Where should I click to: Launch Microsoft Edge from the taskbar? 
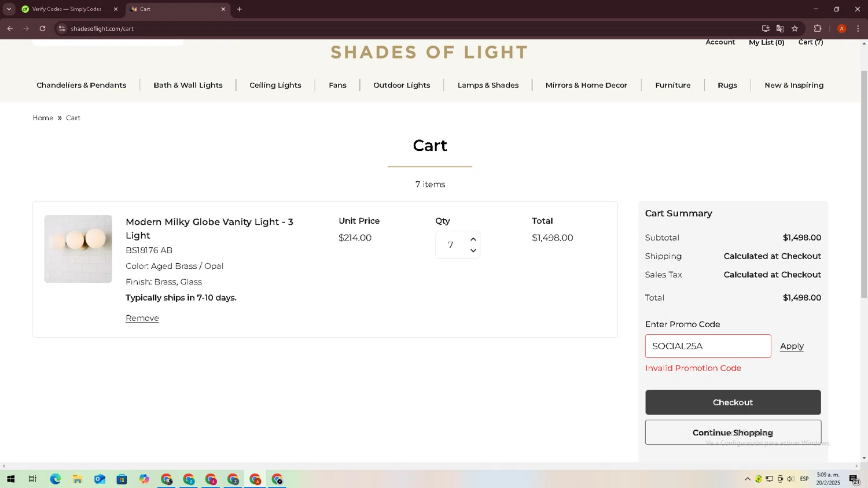tap(56, 479)
